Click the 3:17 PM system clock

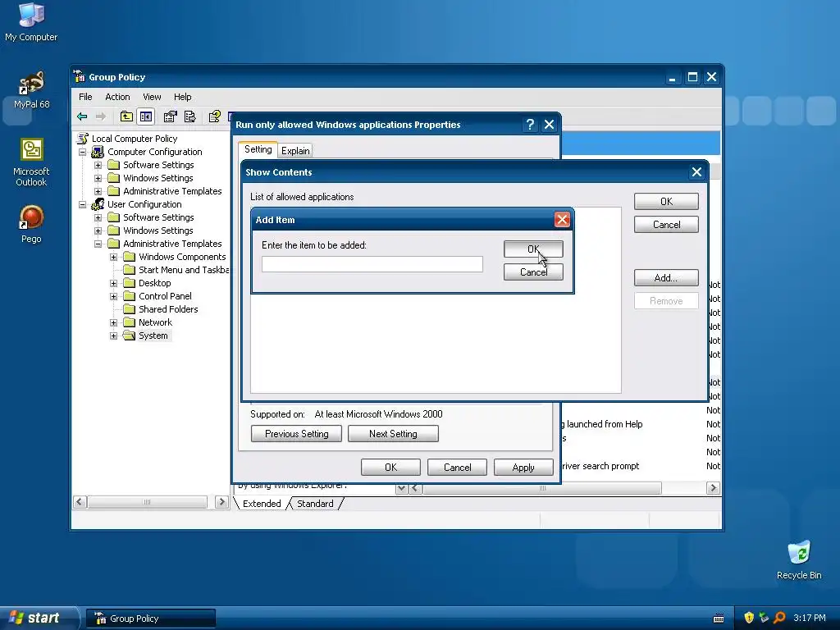click(x=809, y=618)
